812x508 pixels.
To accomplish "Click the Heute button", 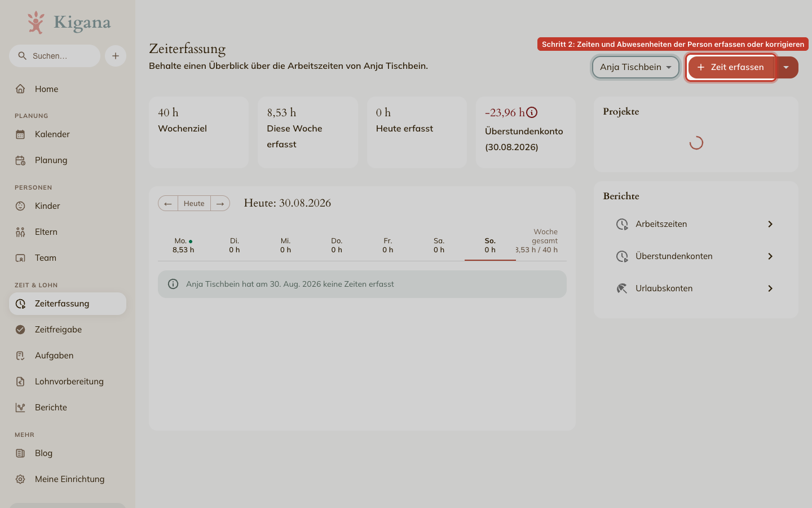I will pyautogui.click(x=194, y=203).
